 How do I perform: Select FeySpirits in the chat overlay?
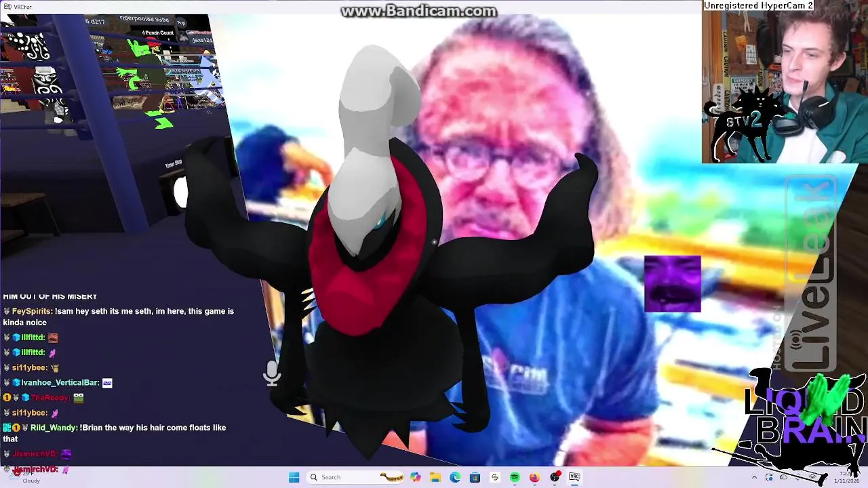[32, 311]
